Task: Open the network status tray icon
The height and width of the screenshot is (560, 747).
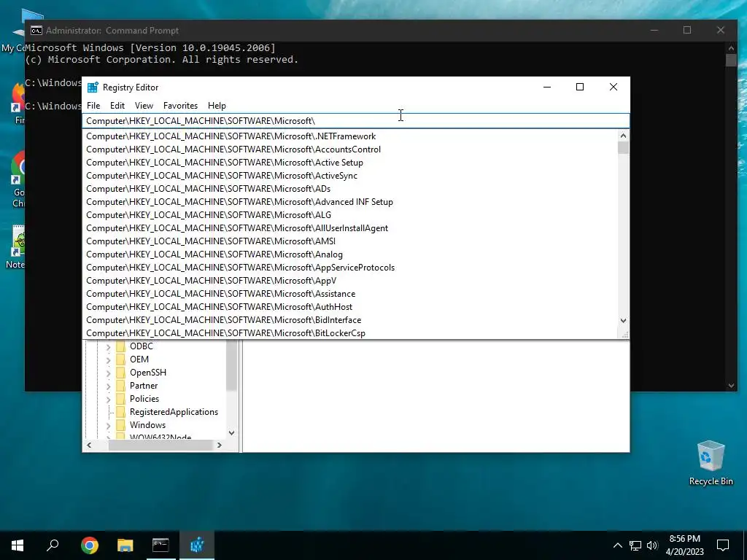Action: point(635,545)
